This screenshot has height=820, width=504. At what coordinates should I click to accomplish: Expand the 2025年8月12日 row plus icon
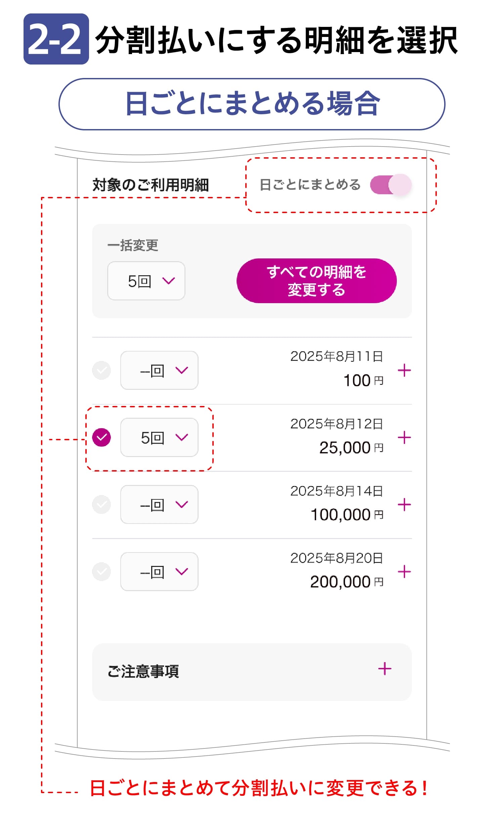[404, 438]
